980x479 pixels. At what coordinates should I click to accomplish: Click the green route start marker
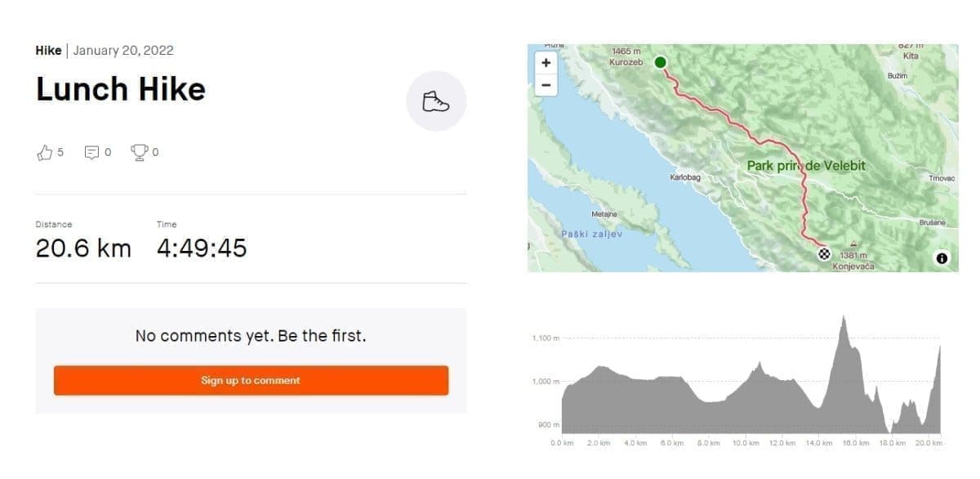pyautogui.click(x=660, y=62)
